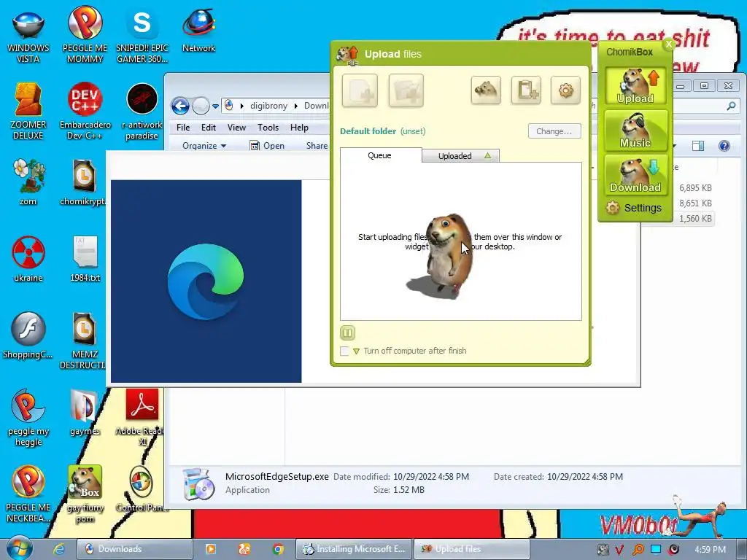This screenshot has width=747, height=560.
Task: Open Chrome from the taskbar
Action: [278, 549]
